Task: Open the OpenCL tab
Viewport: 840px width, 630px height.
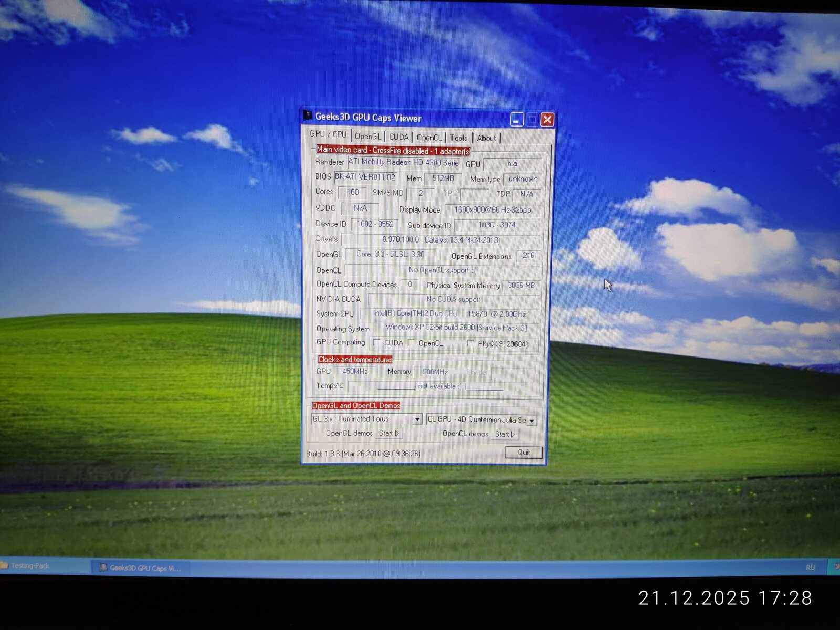Action: click(429, 138)
